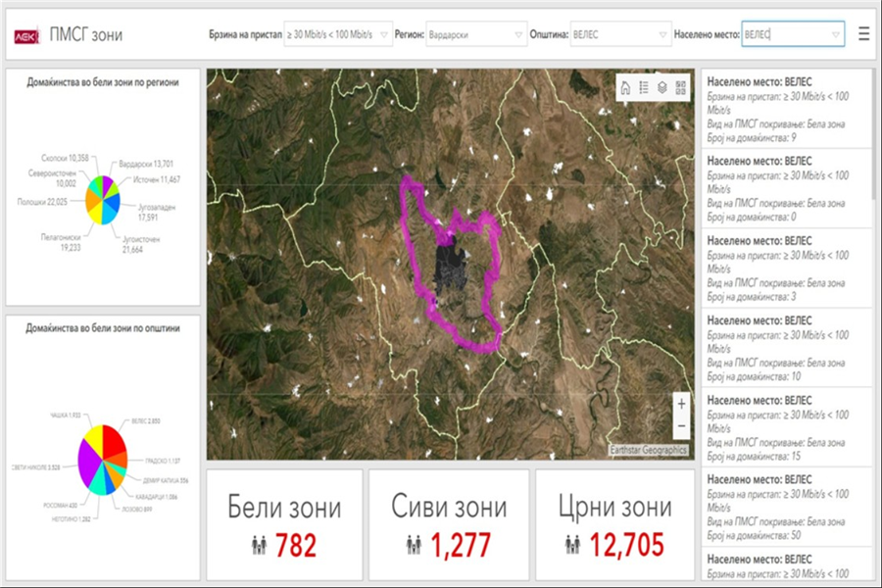Select first ВЕЛЕС list entry with 9 households
The image size is (882, 588).
click(x=786, y=109)
